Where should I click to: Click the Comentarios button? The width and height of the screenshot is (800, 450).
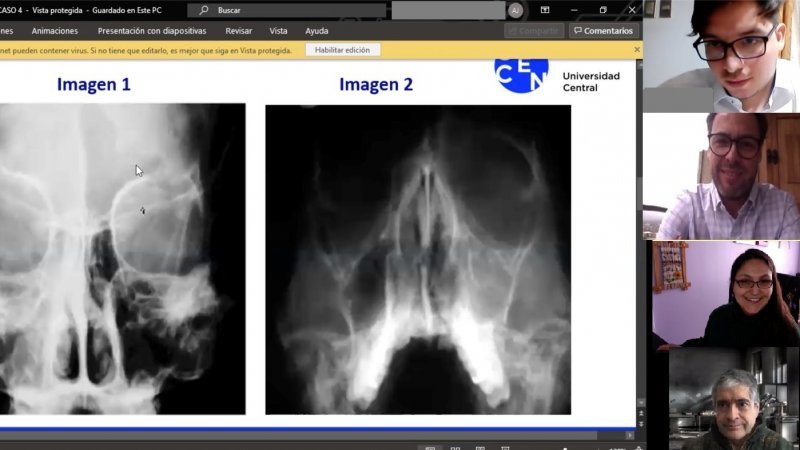click(604, 31)
